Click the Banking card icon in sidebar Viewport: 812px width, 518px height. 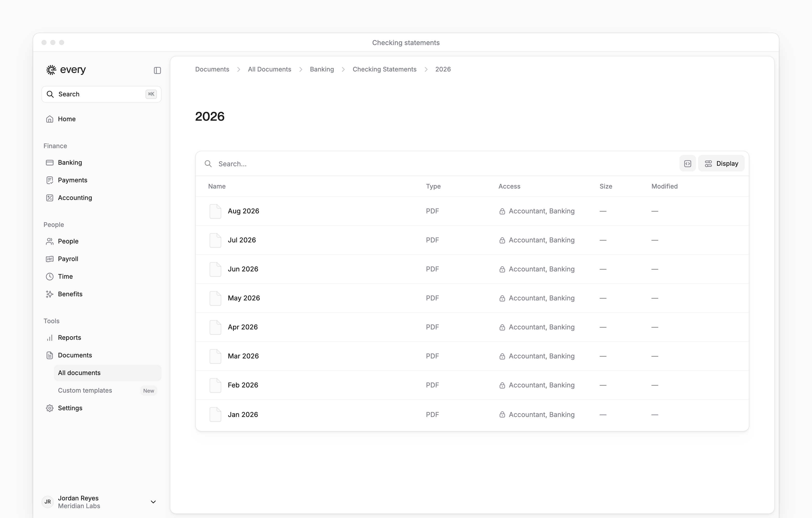coord(49,163)
